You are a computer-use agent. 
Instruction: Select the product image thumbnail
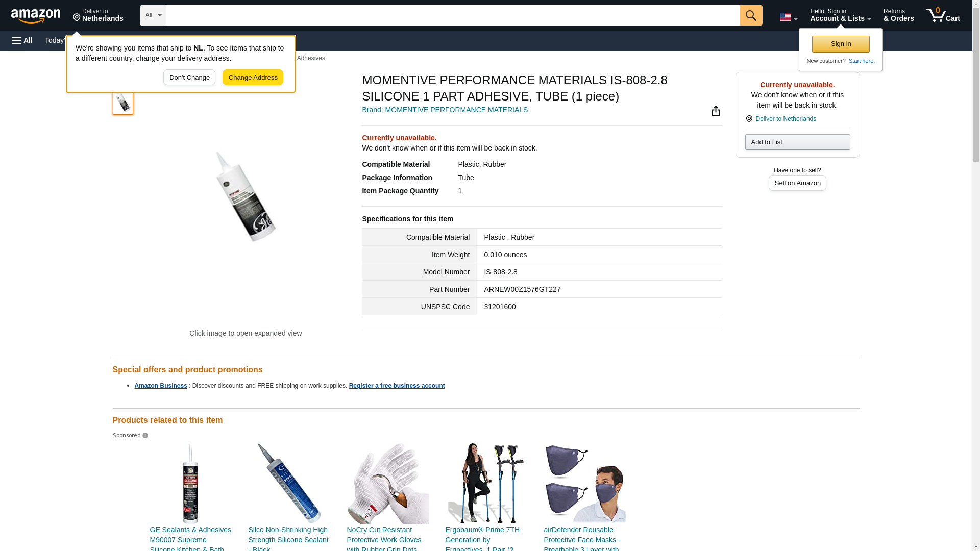[122, 103]
